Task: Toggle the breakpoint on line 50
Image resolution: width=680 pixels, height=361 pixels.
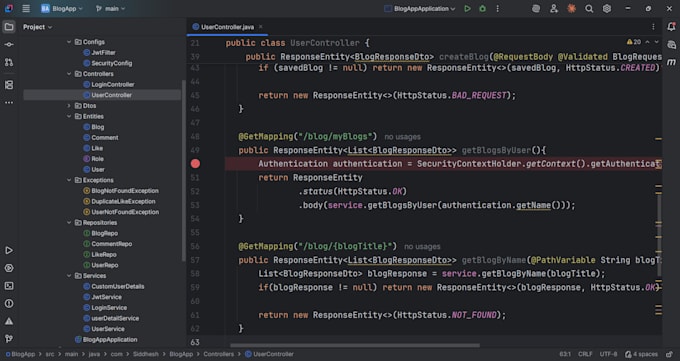Action: (x=195, y=164)
